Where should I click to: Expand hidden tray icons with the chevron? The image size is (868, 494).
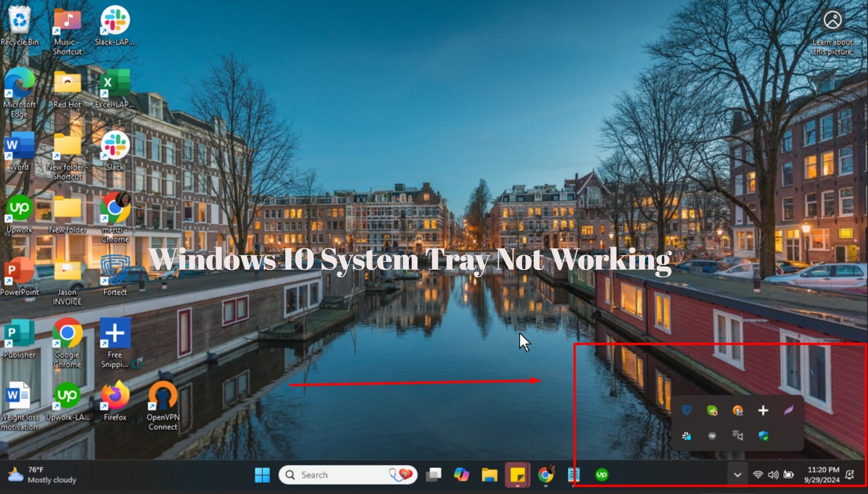tap(737, 475)
